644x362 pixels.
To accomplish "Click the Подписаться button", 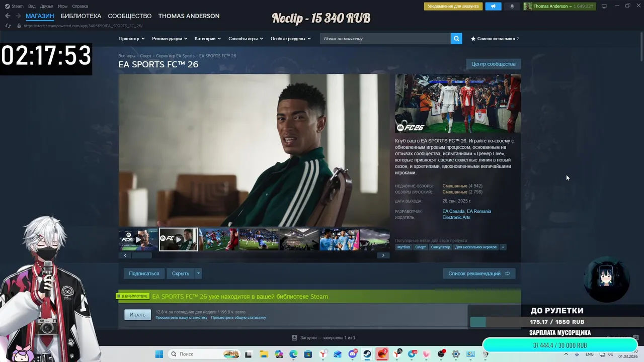I will point(144,274).
